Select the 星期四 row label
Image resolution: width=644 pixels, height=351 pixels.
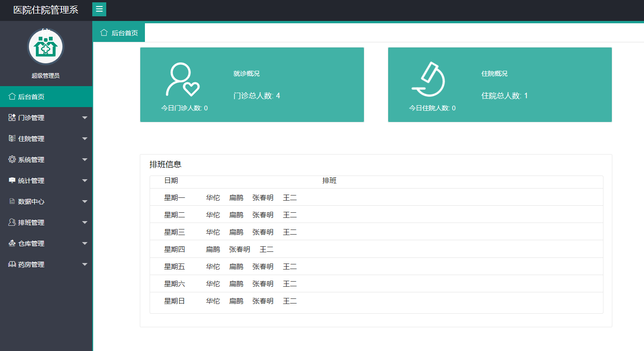[175, 250]
